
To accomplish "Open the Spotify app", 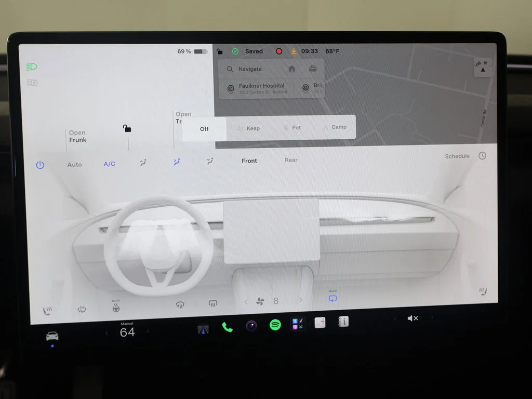I will pos(275,325).
